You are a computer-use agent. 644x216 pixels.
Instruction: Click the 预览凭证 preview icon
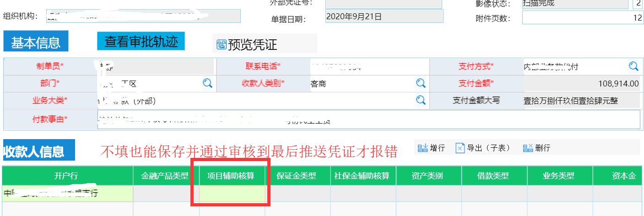pos(222,44)
